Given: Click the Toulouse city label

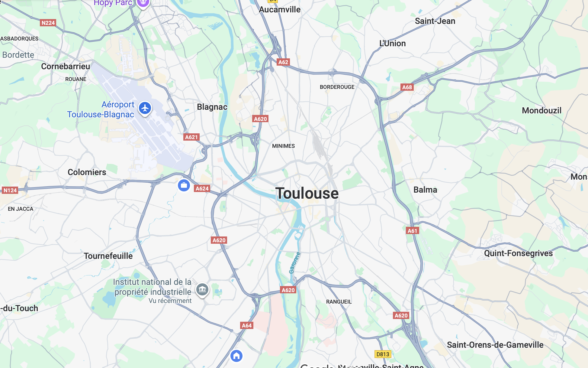Looking at the screenshot, I should coord(307,194).
